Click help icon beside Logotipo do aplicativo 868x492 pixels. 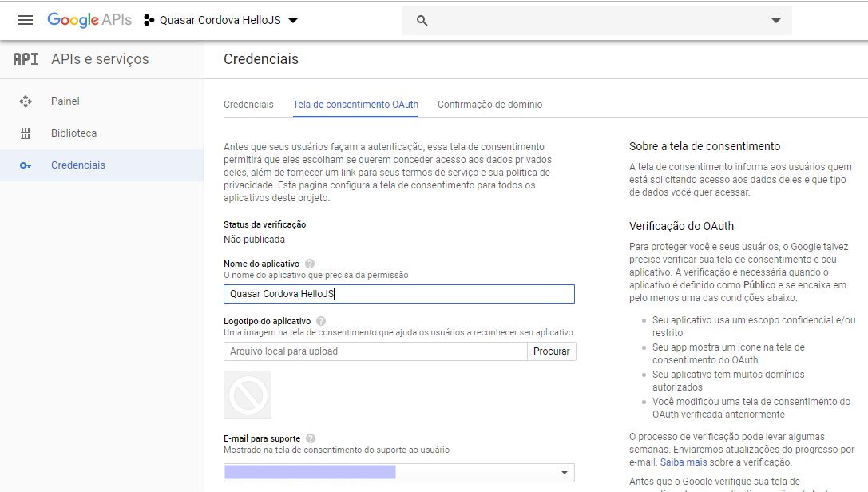pos(321,321)
